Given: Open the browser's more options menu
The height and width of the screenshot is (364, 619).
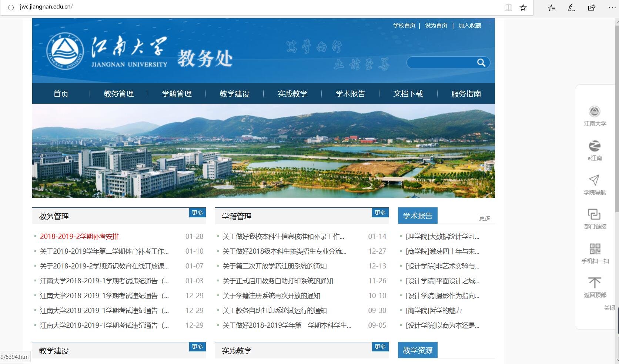Looking at the screenshot, I should tap(612, 7).
